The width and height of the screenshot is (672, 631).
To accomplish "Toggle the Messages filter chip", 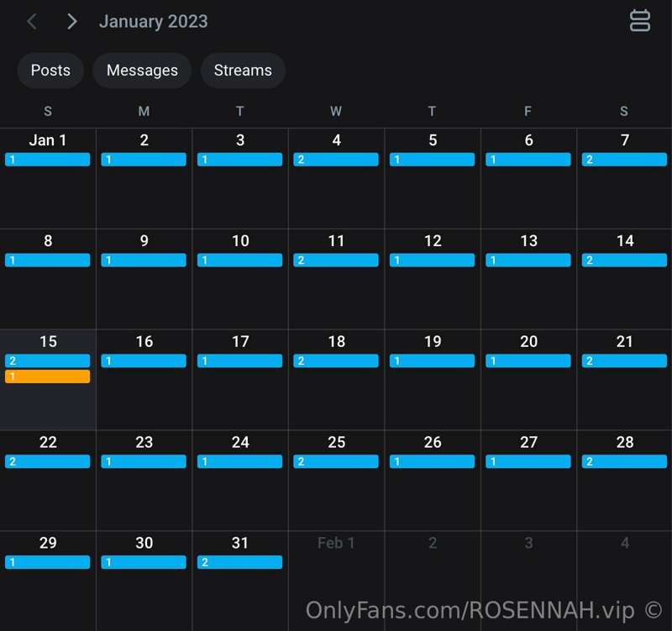I will pos(142,71).
